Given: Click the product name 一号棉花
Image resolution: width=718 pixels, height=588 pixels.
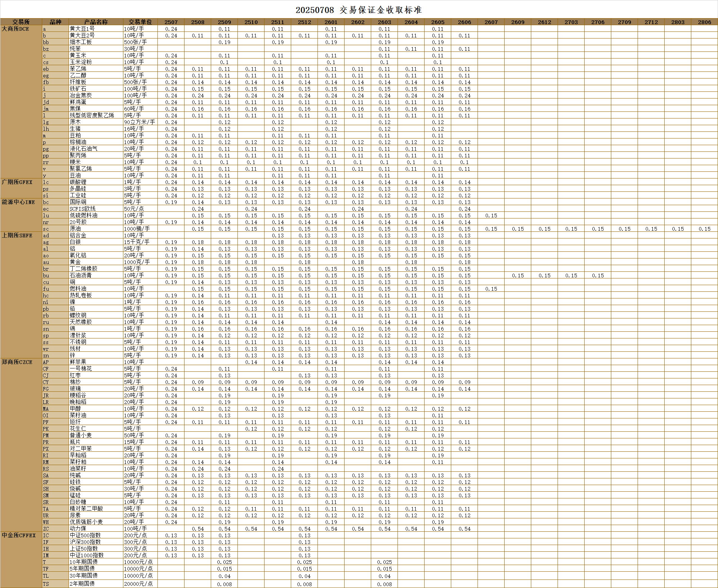Looking at the screenshot, I should click(81, 369).
